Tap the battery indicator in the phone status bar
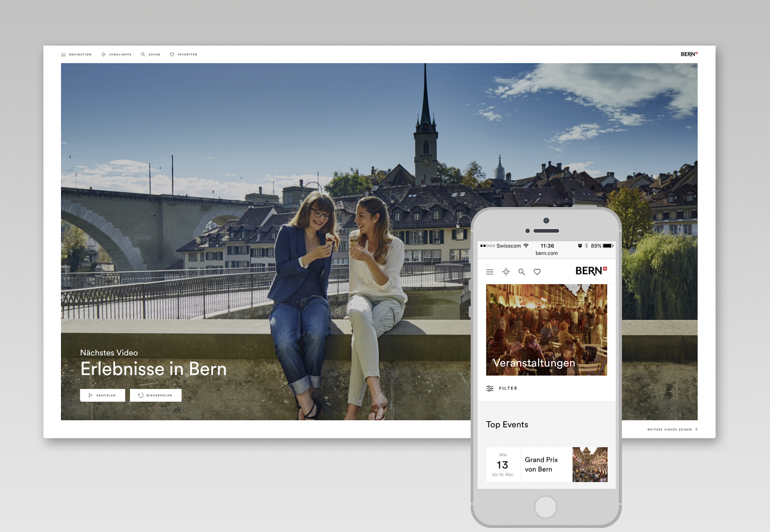The height and width of the screenshot is (532, 770). click(x=608, y=246)
